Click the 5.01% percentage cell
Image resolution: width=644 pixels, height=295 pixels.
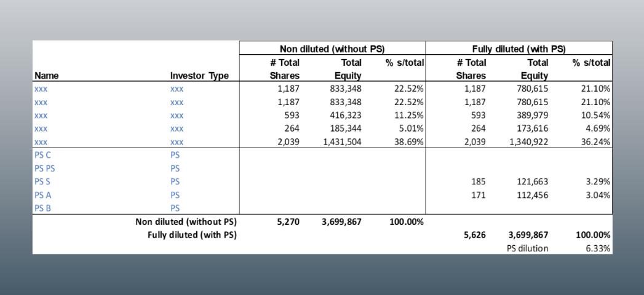(x=411, y=128)
